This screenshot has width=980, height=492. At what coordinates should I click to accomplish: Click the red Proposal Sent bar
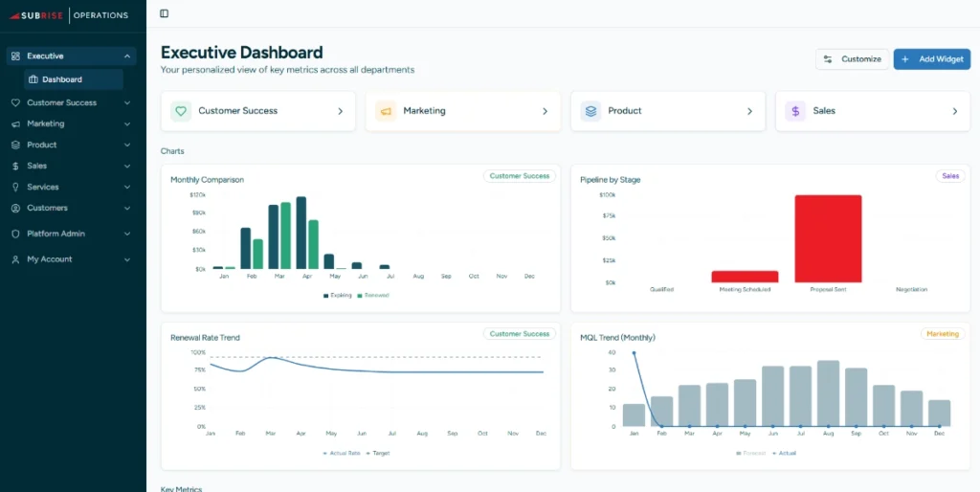pos(828,238)
